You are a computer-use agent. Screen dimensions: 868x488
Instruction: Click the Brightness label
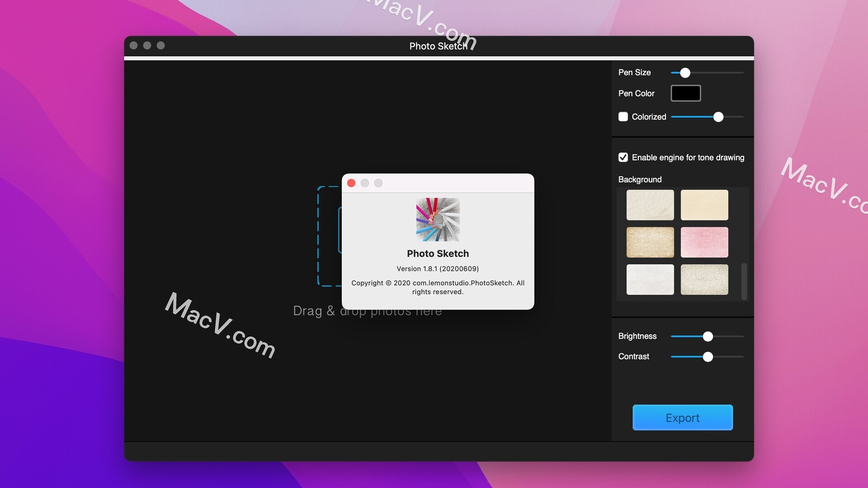[637, 336]
